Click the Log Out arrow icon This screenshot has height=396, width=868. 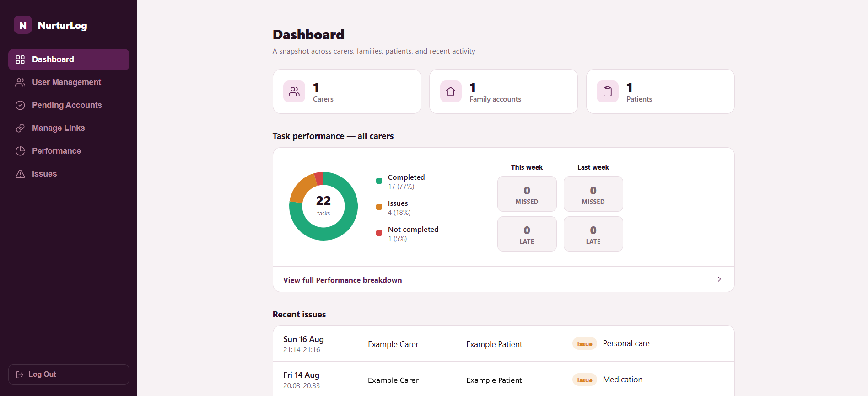[20, 375]
